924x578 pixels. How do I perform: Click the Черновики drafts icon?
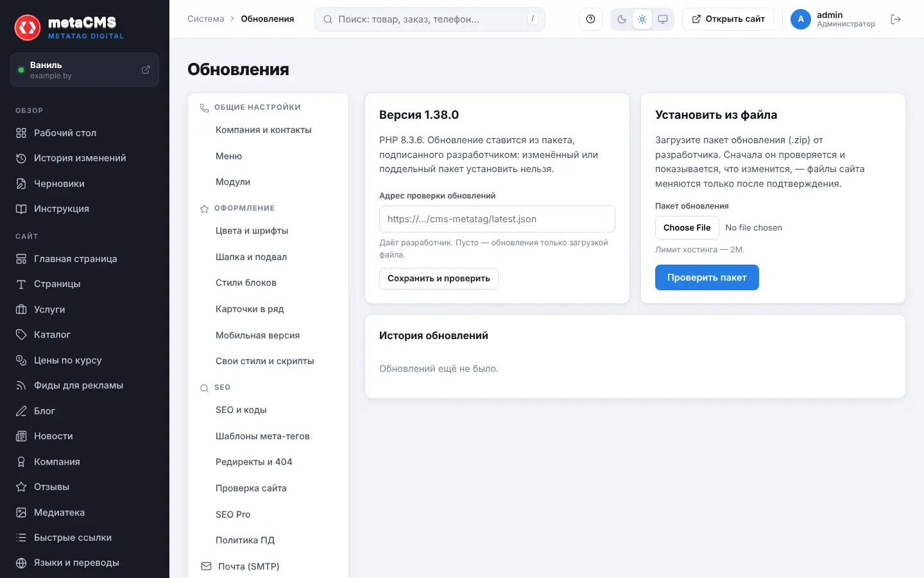point(21,184)
